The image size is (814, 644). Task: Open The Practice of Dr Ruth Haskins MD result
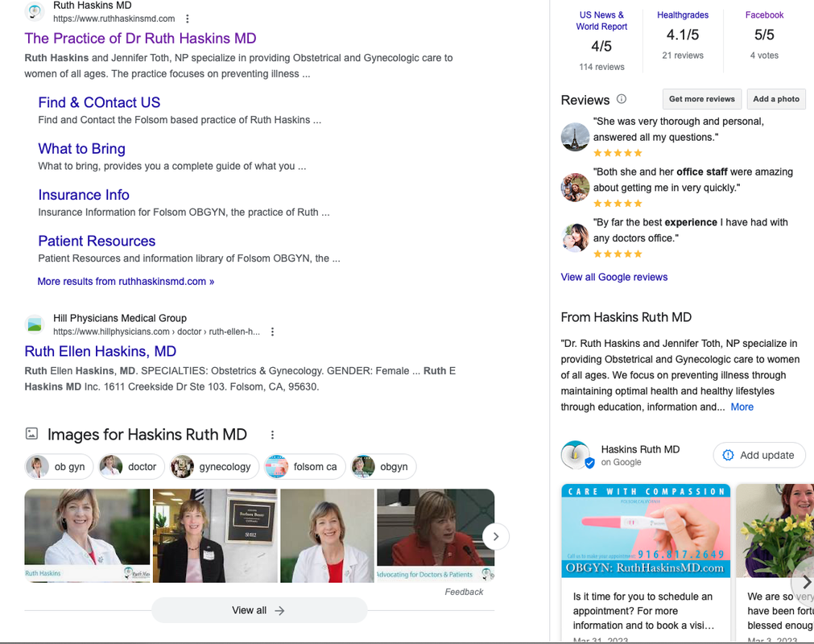click(140, 39)
